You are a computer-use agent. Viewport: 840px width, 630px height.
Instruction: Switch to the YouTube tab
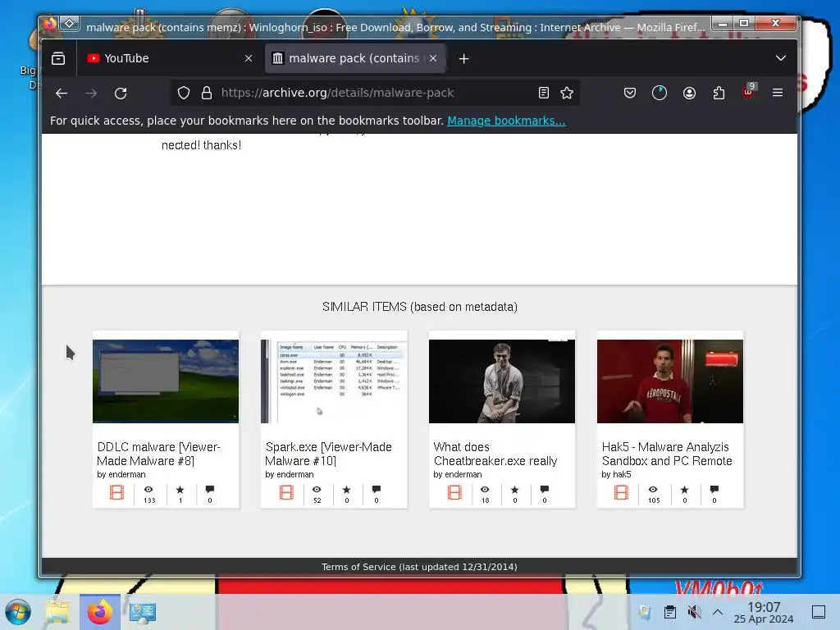(167, 58)
